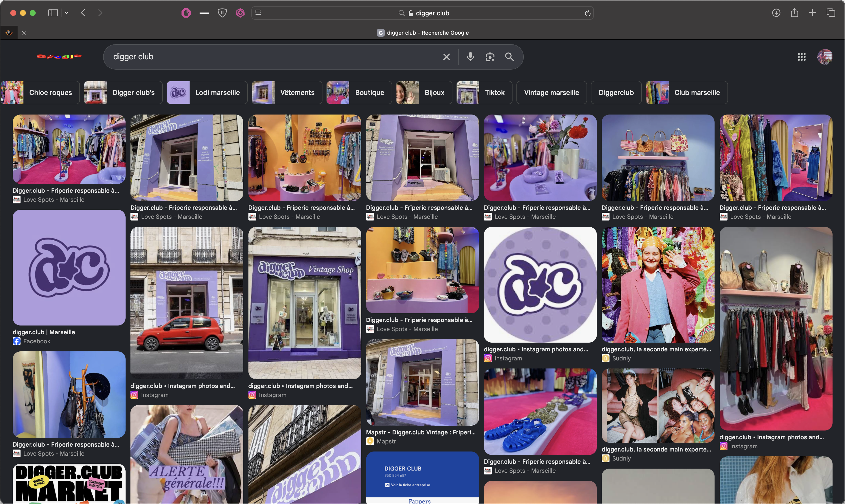Open the hats on coat rack image
This screenshot has height=504, width=845.
click(x=69, y=394)
